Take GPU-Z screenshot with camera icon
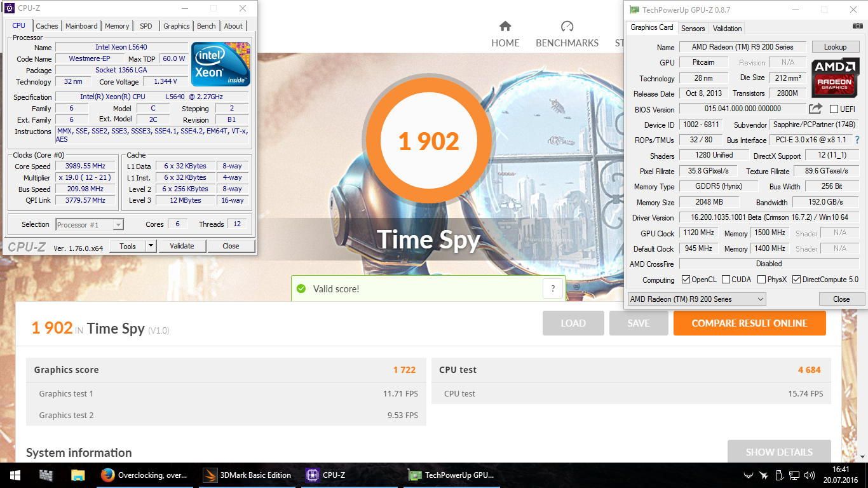Screen dimensions: 868x488 pyautogui.click(x=858, y=25)
